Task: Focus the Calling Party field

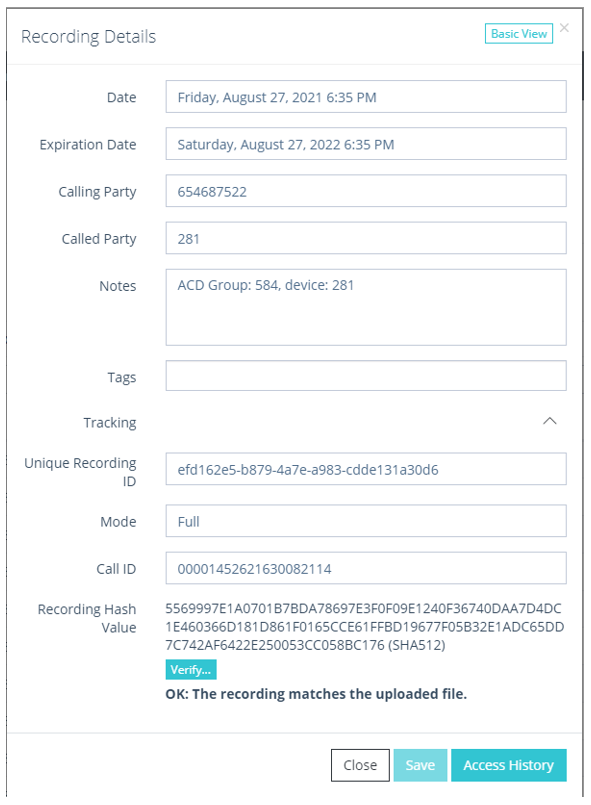Action: 366,191
